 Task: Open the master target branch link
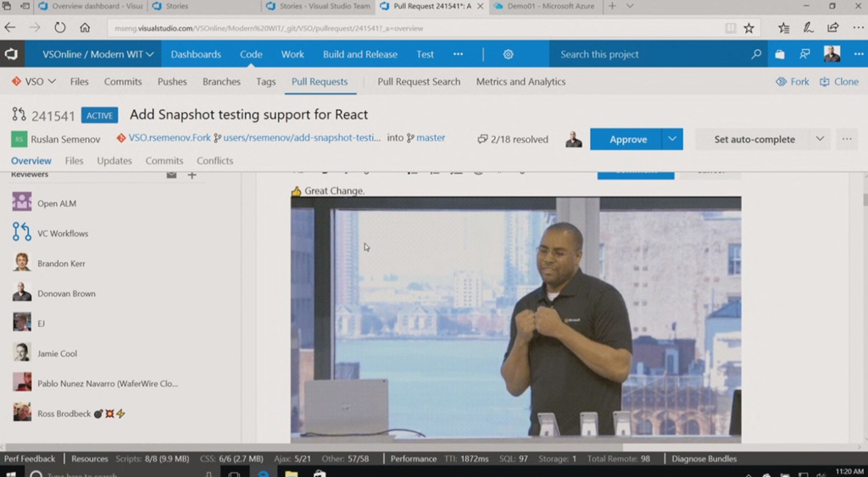pos(430,138)
